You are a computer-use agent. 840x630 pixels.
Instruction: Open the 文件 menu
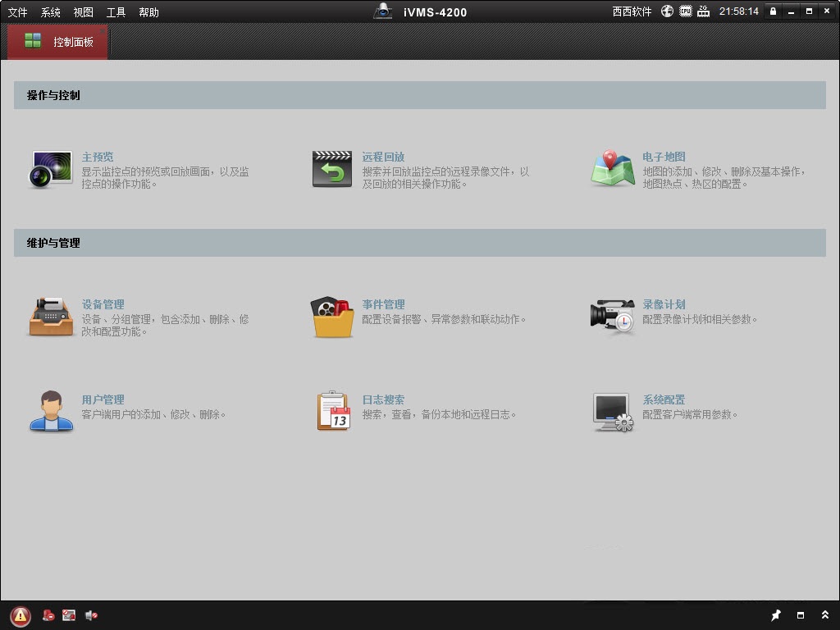[17, 11]
